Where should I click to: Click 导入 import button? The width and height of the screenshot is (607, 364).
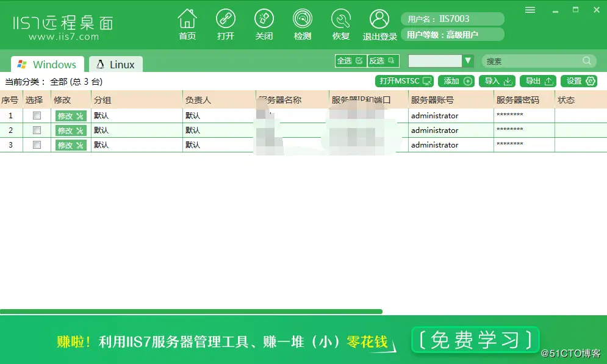point(497,81)
